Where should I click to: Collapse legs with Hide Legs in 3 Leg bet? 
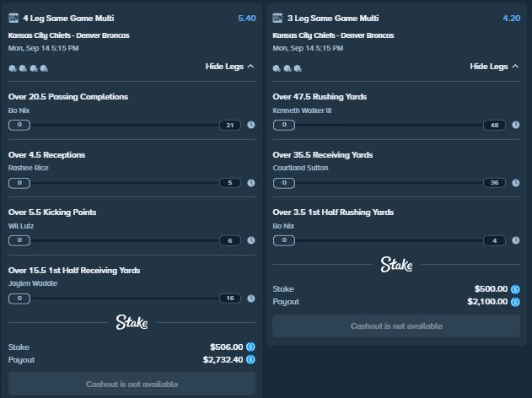[494, 66]
